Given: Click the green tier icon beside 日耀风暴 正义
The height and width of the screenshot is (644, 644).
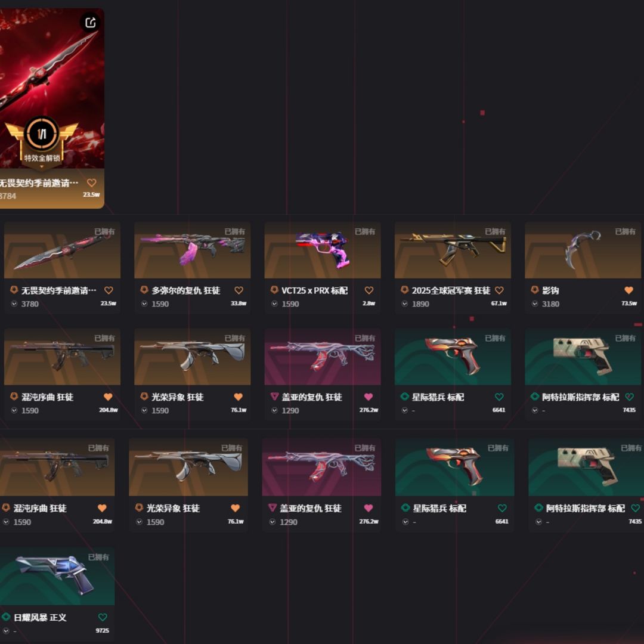Looking at the screenshot, I should 6,617.
